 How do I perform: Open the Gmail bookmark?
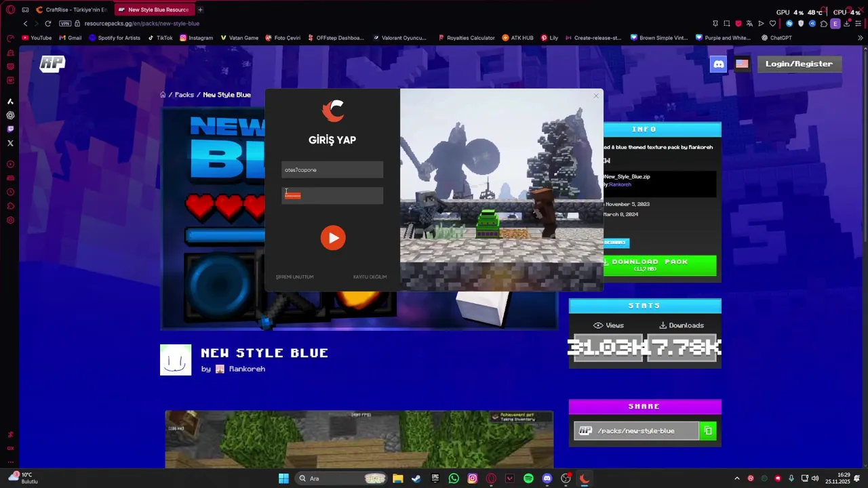71,38
